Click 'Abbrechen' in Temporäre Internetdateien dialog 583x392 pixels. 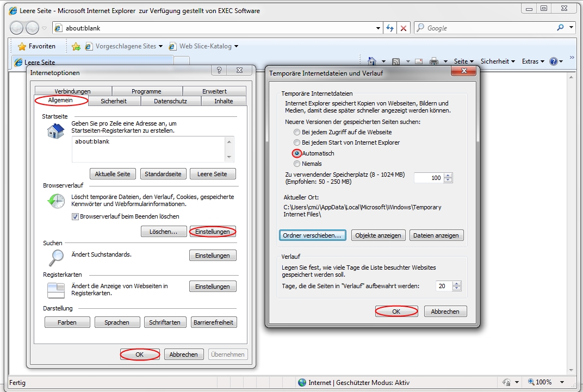pos(445,312)
